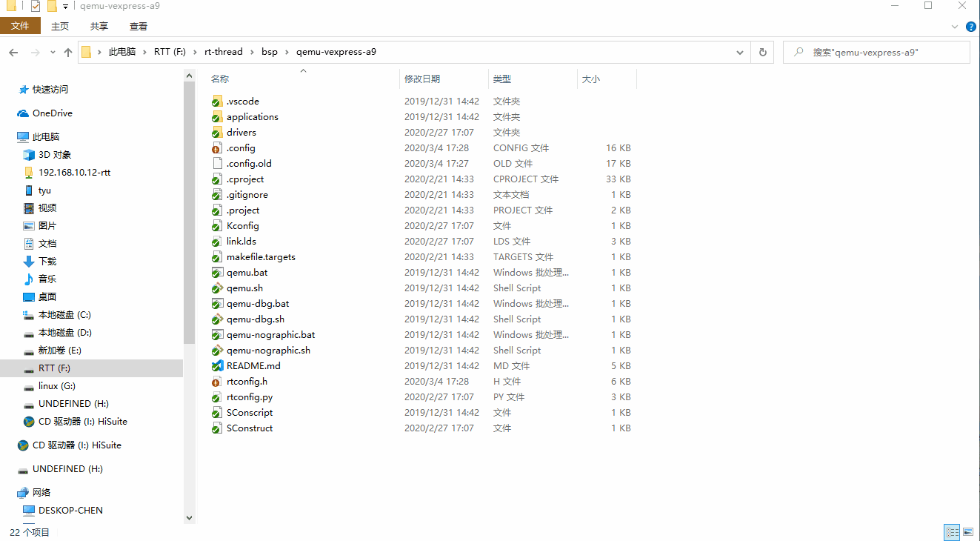Click the applications folder icon
Screen dimensions: 980x541
click(217, 117)
